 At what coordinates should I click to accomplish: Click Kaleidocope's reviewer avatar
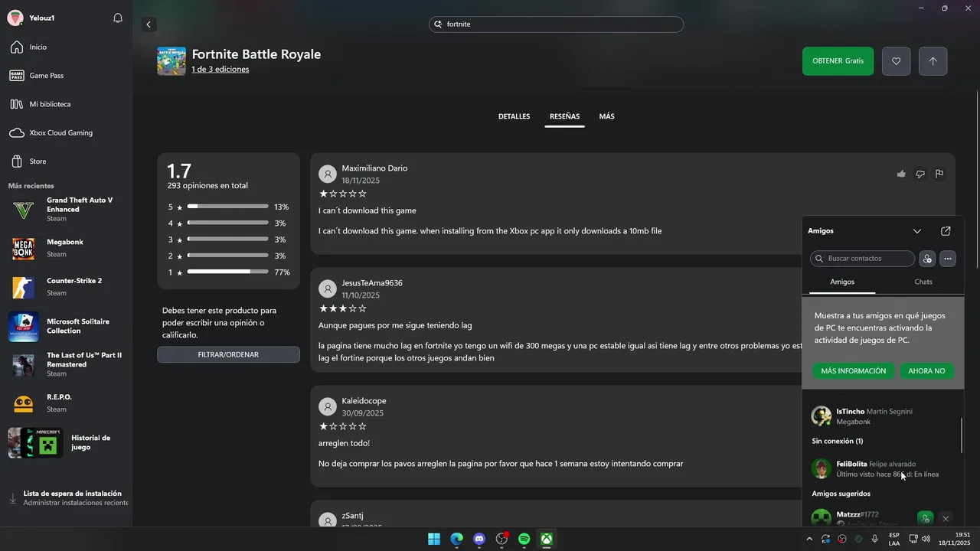(x=328, y=406)
